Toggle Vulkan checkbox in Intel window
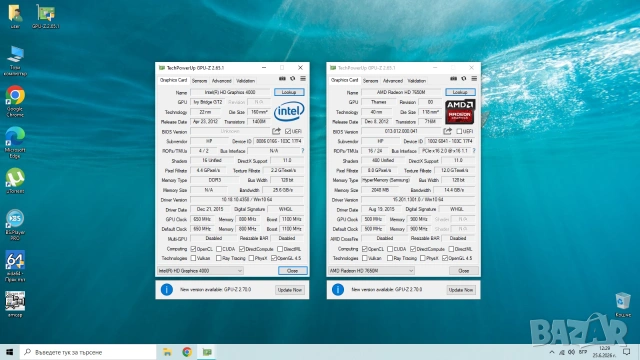 coord(193,258)
